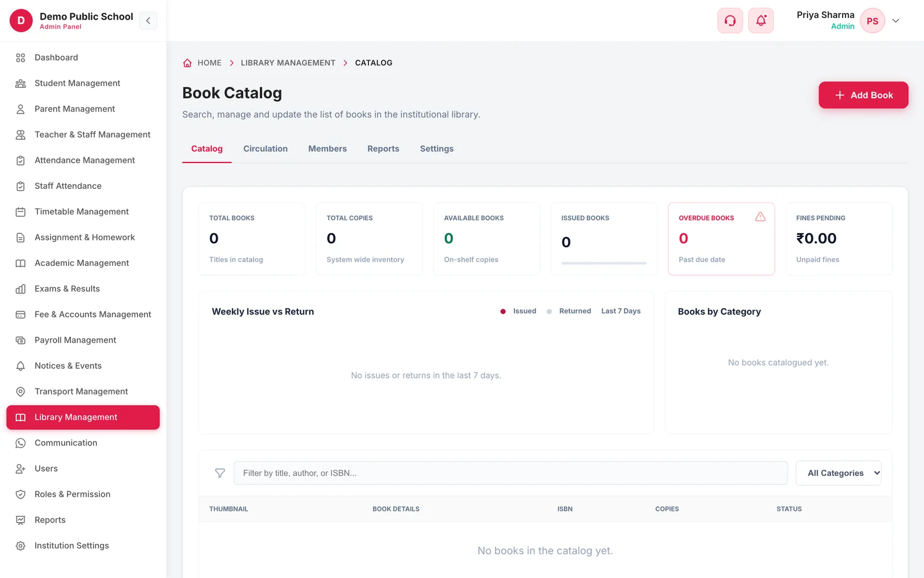Screen dimensions: 924x578
Task: Switch to the Members tab
Action: tap(327, 149)
